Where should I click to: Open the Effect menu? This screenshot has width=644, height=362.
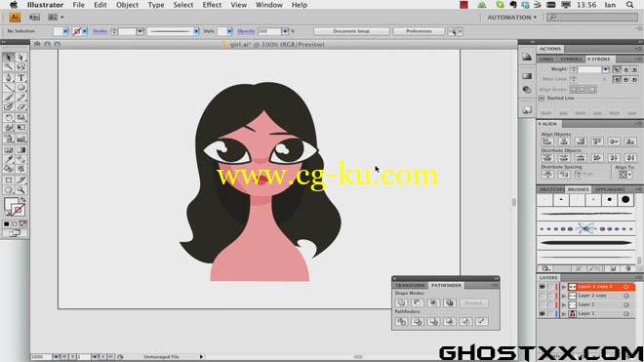(x=212, y=5)
